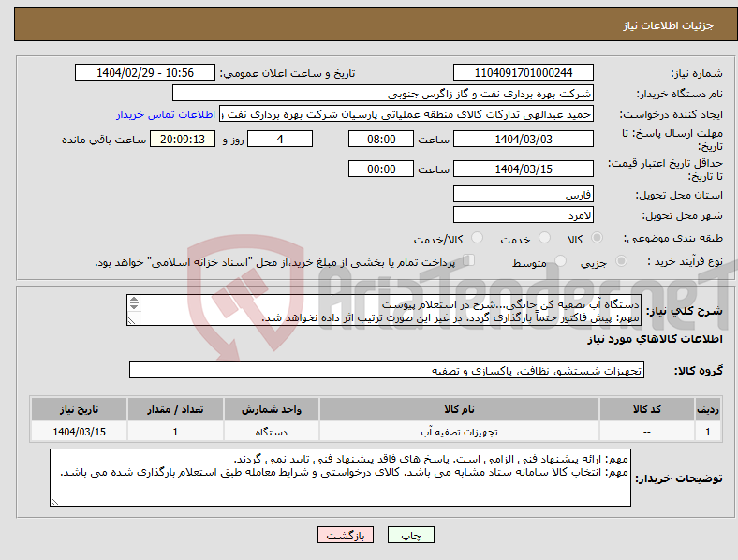Click the تاریخ نیاز column header

(x=79, y=409)
